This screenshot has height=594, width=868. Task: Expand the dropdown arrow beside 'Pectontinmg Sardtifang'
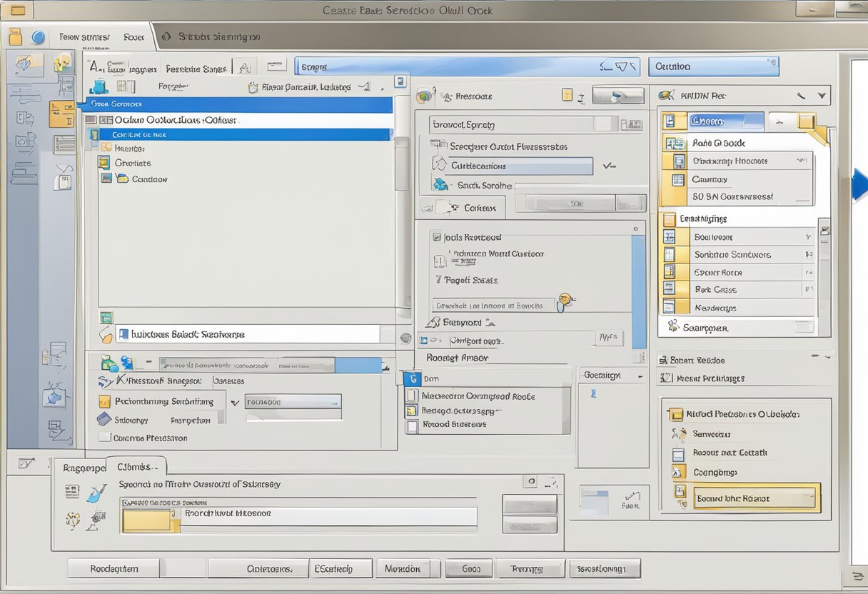click(234, 403)
